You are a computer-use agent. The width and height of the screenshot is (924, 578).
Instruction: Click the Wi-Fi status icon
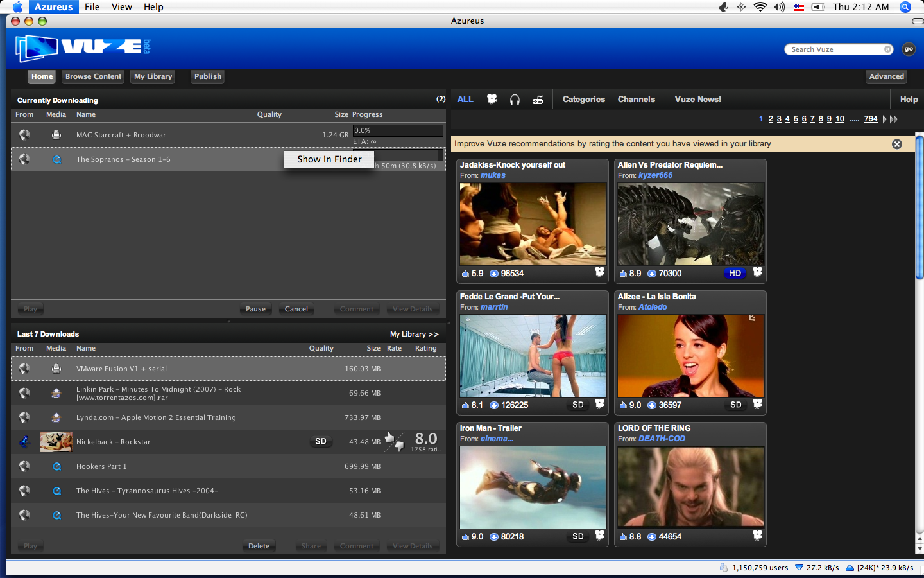point(760,7)
